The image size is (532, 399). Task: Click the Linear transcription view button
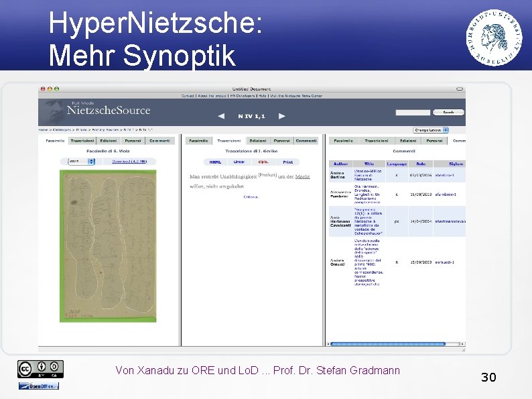pyautogui.click(x=239, y=162)
